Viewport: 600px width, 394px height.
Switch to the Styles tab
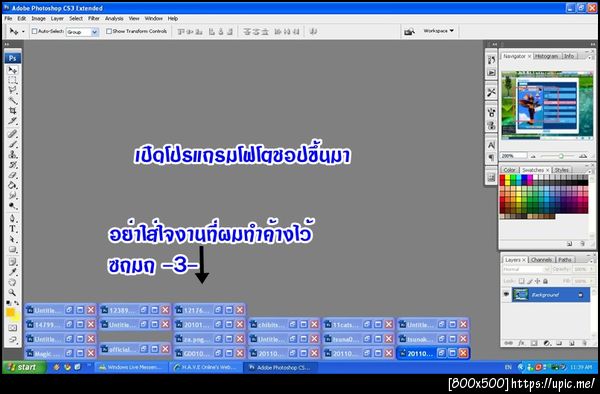coord(561,170)
